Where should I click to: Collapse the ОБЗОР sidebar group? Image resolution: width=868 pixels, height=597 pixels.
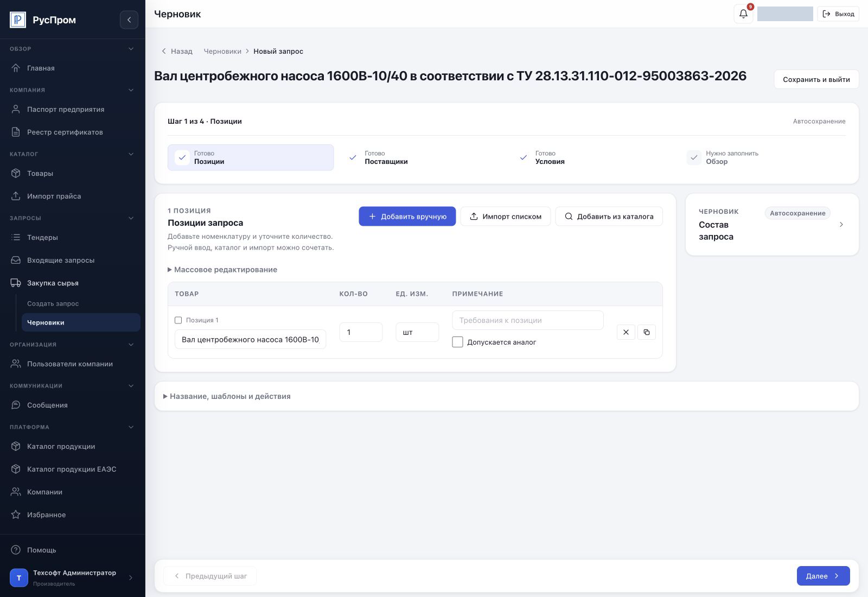(x=131, y=49)
